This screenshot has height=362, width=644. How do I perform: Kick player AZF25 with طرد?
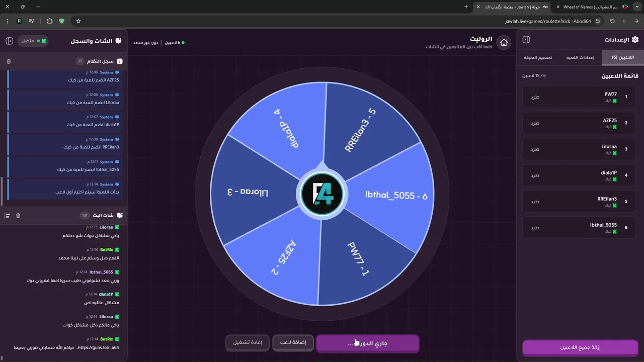point(535,123)
